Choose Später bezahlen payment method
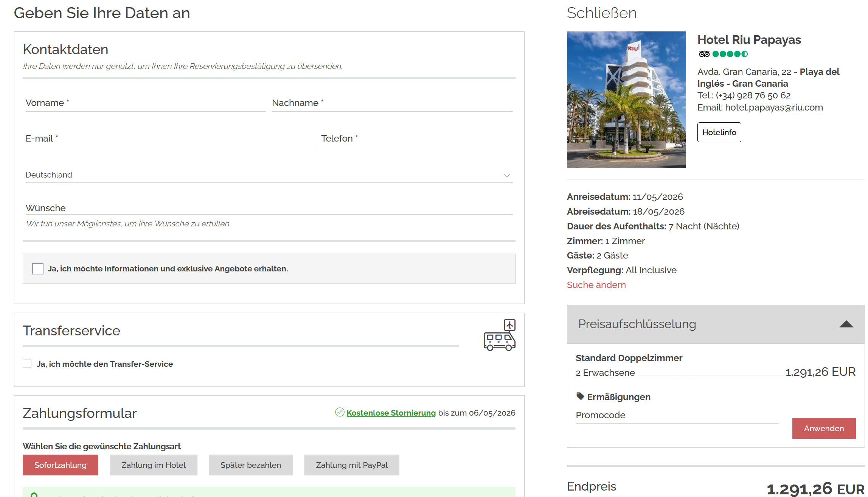Image resolution: width=868 pixels, height=497 pixels. click(250, 465)
